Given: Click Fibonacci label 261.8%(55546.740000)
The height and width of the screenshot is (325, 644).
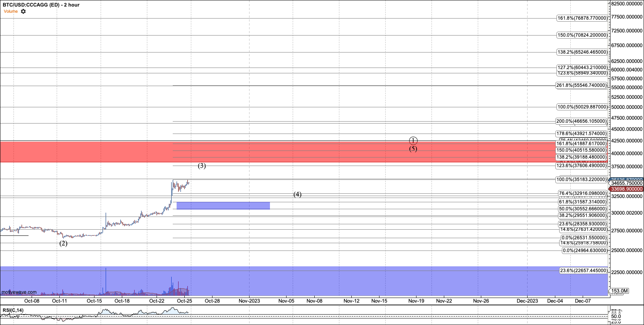Looking at the screenshot, I should (582, 85).
